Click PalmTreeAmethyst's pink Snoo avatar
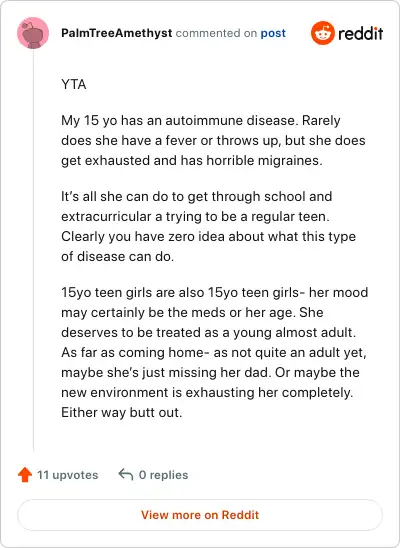Viewport: 400px width, 548px height. tap(33, 33)
